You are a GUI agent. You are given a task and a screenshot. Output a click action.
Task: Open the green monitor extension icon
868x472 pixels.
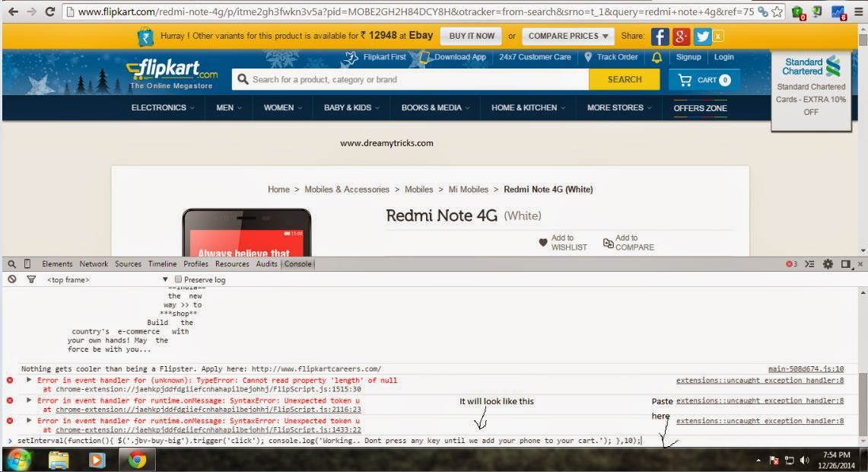(818, 11)
